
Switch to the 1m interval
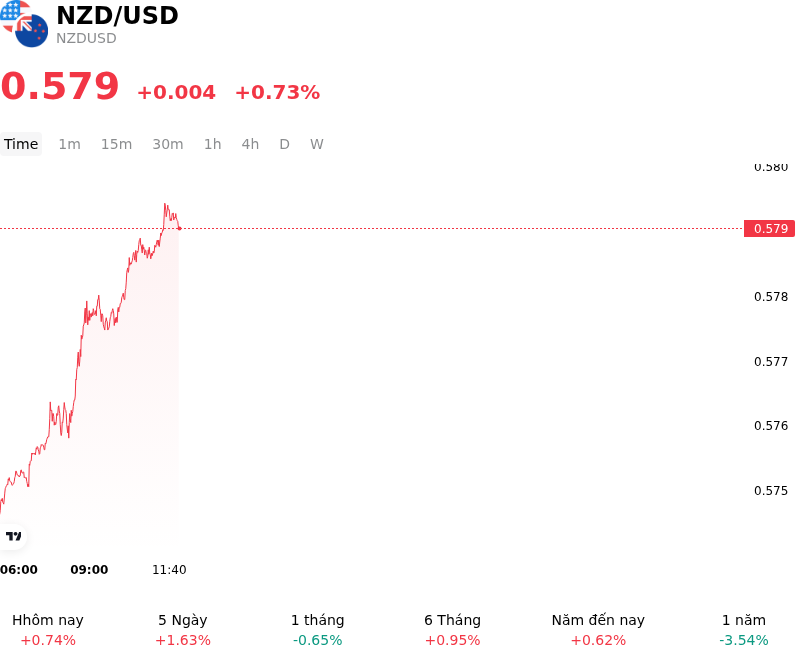(69, 144)
